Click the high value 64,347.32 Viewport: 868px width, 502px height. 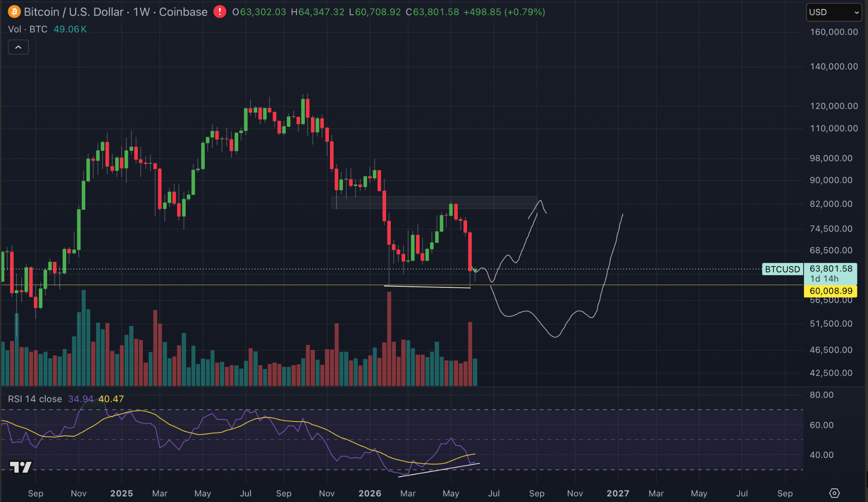(321, 12)
